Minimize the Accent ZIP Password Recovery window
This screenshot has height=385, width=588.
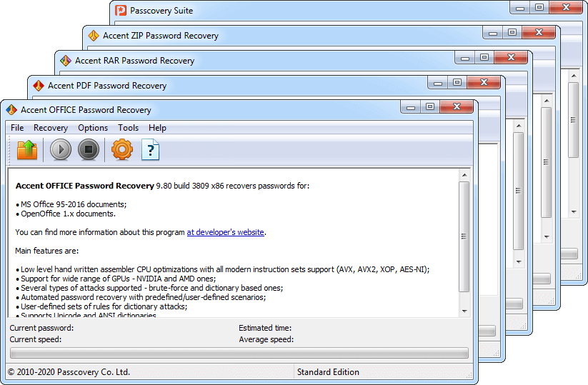pyautogui.click(x=493, y=33)
